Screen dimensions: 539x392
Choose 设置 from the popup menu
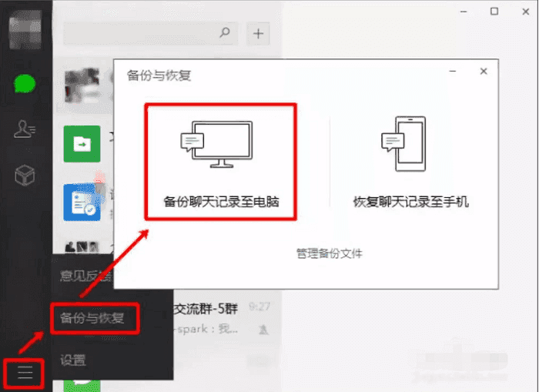[x=73, y=360]
